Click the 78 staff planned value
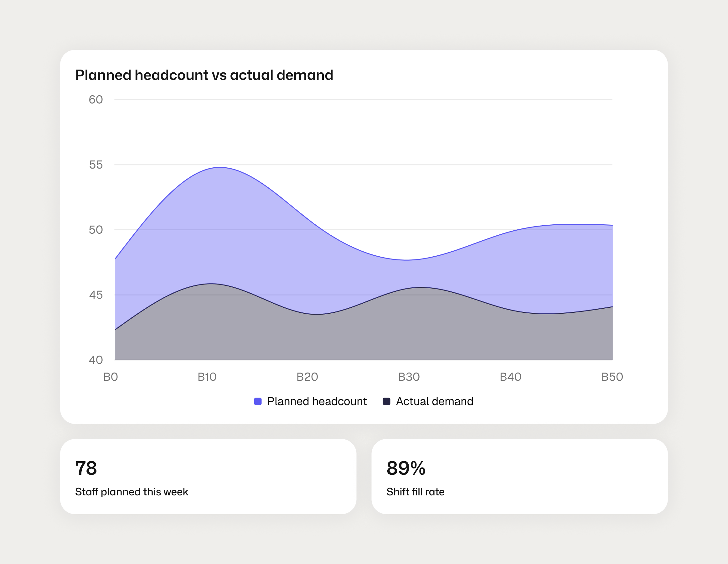This screenshot has height=564, width=728. click(86, 468)
